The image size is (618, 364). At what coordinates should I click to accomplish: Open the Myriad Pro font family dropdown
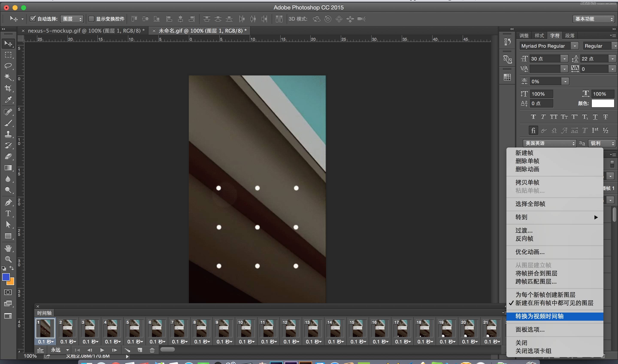574,46
